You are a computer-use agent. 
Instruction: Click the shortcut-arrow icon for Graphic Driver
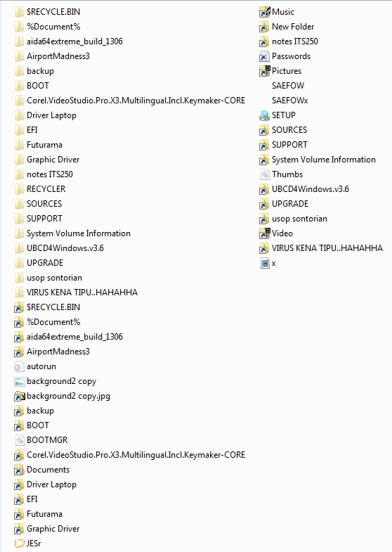pyautogui.click(x=19, y=529)
